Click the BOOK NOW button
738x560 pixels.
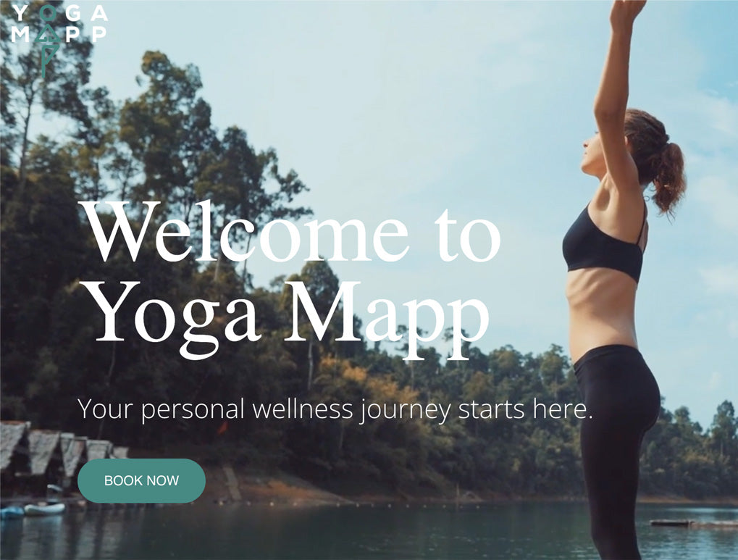tap(141, 481)
